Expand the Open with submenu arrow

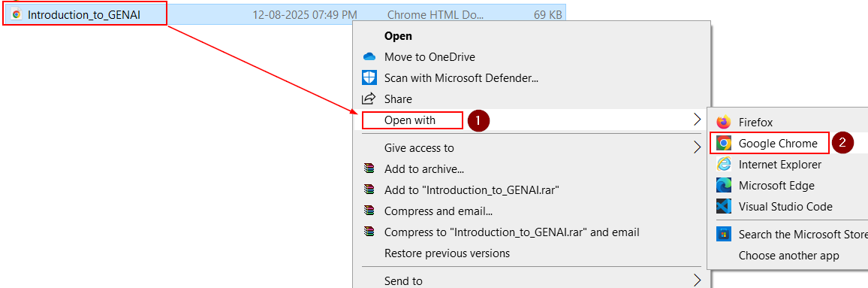point(697,120)
